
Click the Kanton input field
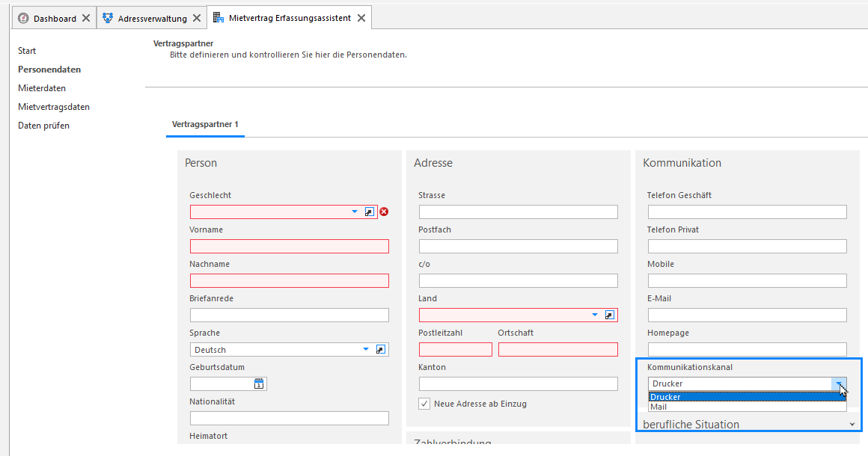point(518,383)
